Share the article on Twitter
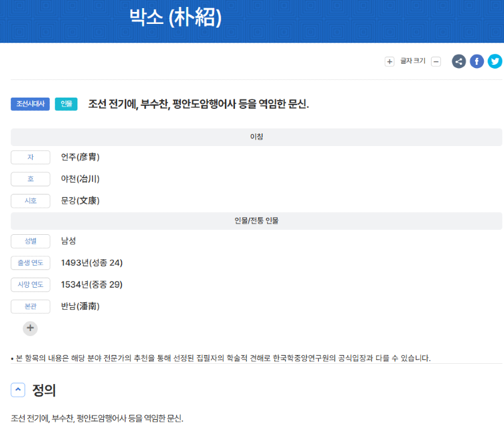Screen dimensions: 504x440 click(x=495, y=61)
